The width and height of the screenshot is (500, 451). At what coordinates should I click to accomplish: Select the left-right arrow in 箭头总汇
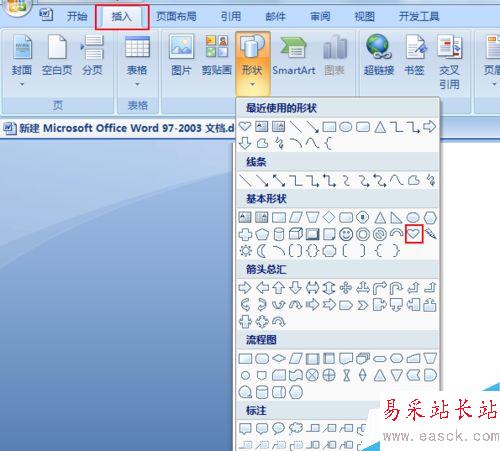pyautogui.click(x=312, y=288)
